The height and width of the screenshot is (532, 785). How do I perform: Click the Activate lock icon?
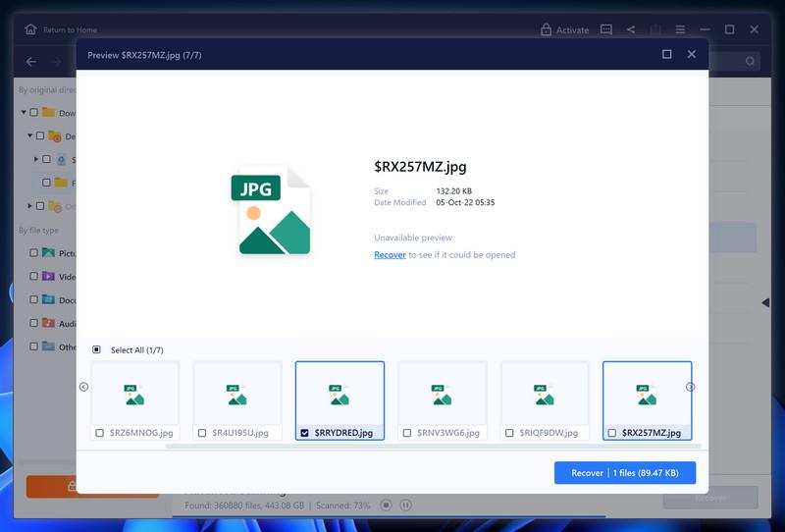[546, 29]
